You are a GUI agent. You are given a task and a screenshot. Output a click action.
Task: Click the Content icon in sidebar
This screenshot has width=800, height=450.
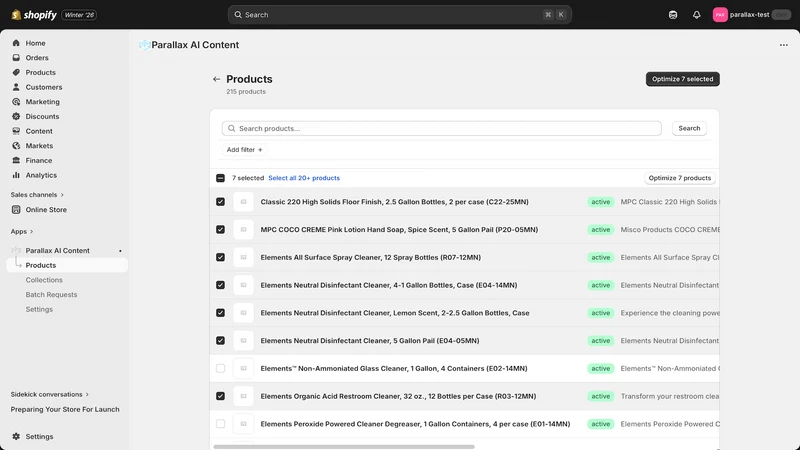tap(16, 131)
